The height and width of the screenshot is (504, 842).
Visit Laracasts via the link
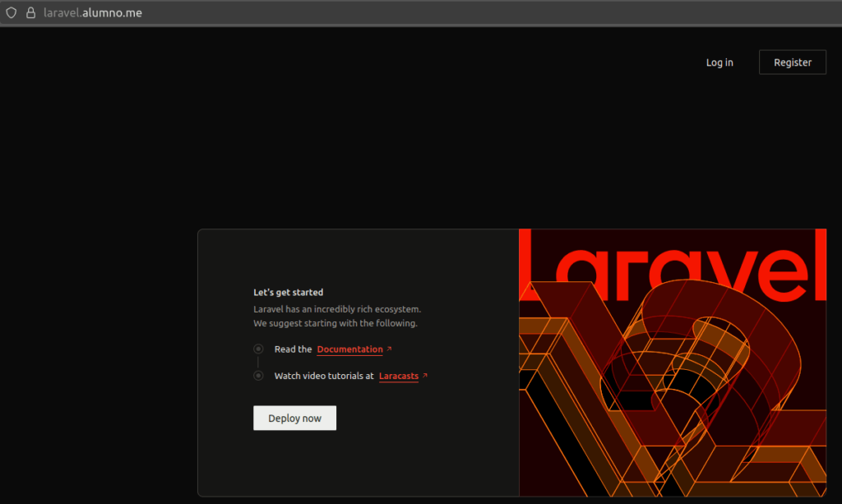point(398,376)
